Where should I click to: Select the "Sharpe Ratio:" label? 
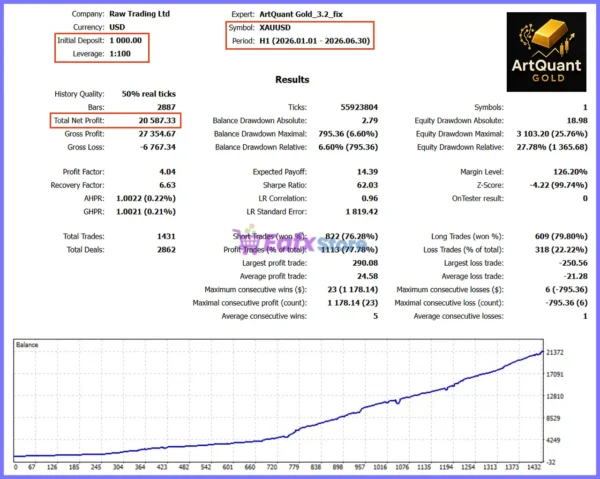tap(285, 185)
